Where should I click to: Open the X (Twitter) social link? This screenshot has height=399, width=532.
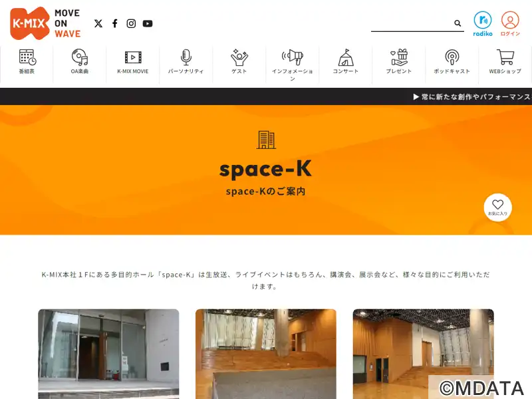click(98, 23)
